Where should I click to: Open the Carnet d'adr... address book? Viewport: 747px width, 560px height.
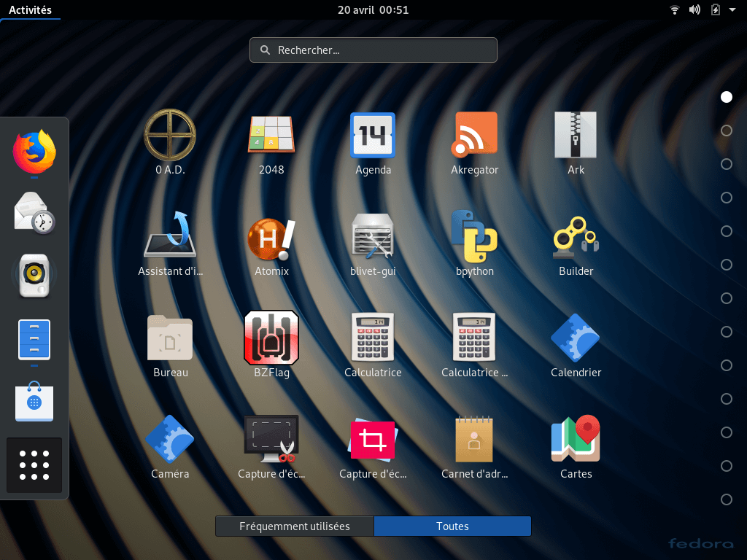474,439
